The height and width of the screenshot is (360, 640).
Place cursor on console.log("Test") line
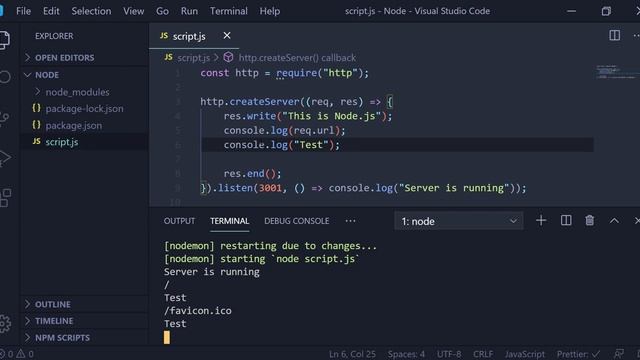tap(281, 144)
